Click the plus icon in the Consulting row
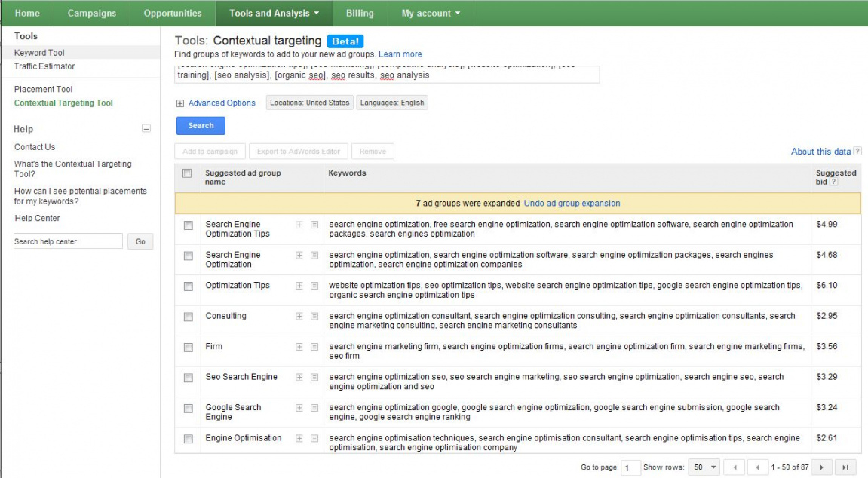868x478 pixels. tap(299, 317)
